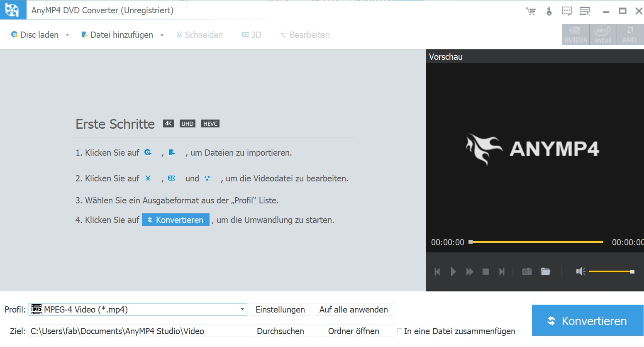Click the 3D icon in step 2

tap(171, 178)
